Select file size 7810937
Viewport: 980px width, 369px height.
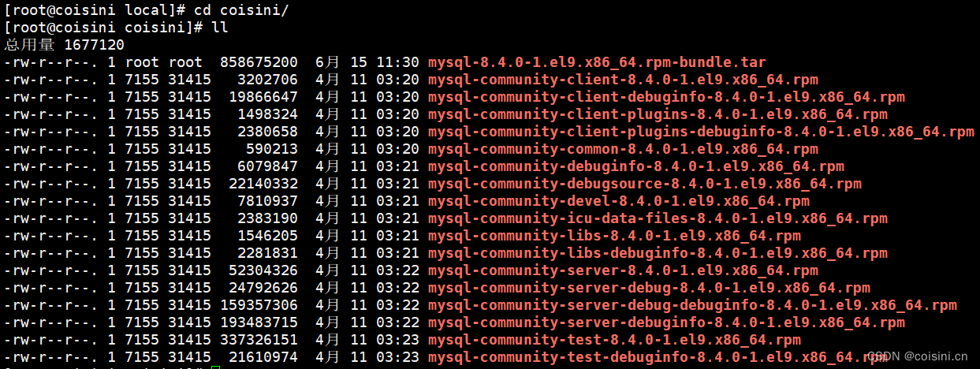(268, 201)
